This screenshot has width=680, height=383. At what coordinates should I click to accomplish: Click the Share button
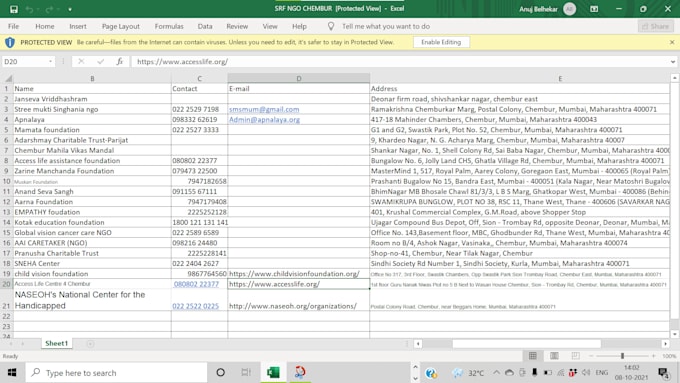click(x=655, y=26)
